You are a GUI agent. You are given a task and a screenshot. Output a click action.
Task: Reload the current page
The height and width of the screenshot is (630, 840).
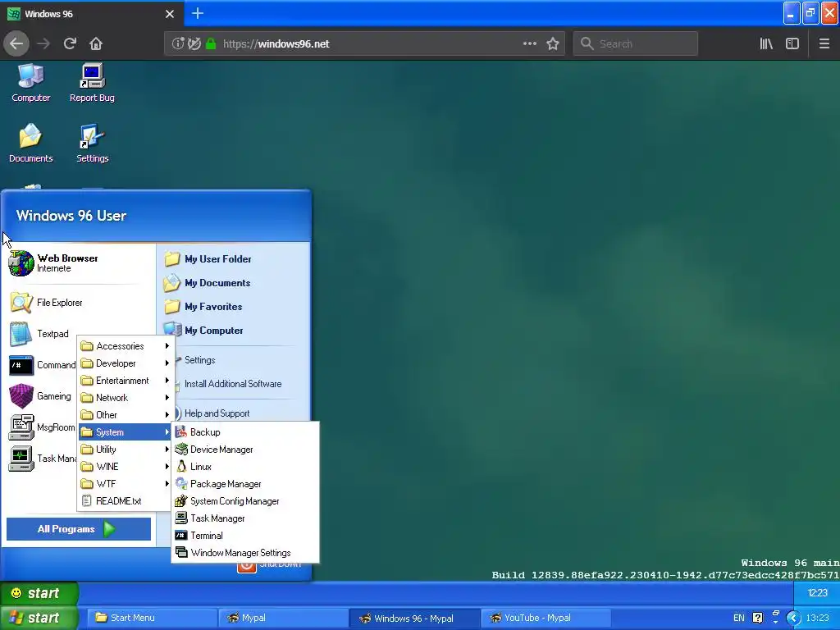[x=70, y=44]
